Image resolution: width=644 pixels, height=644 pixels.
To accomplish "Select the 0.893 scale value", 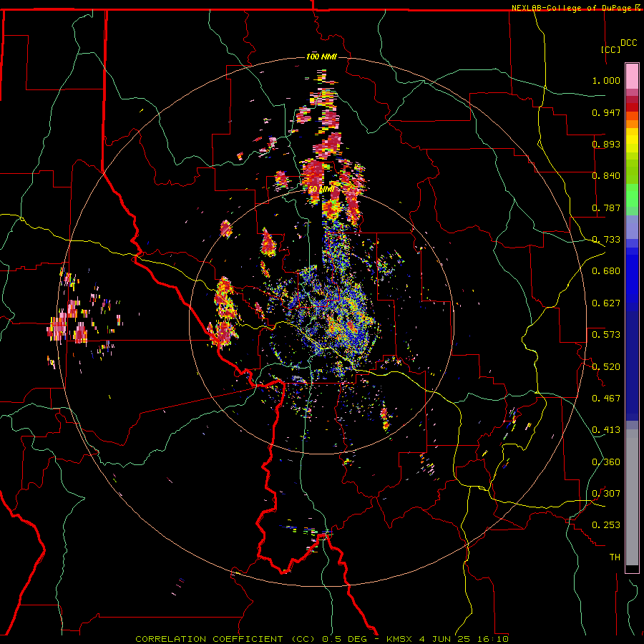I will tap(606, 144).
